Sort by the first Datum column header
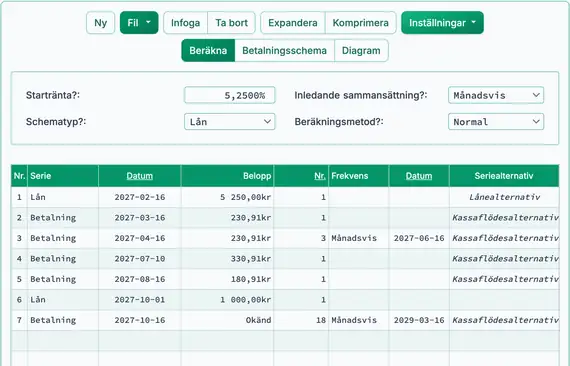Image resolution: width=570 pixels, height=366 pixels. [x=140, y=176]
